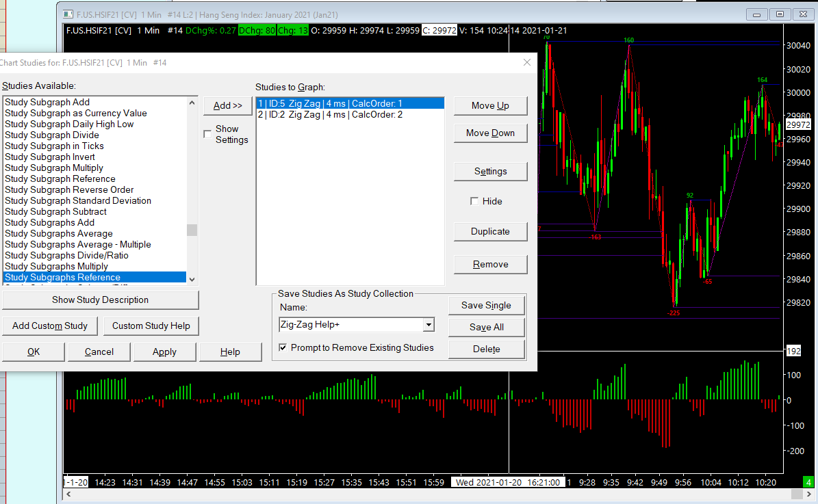Delete the study collection
The height and width of the screenshot is (504, 818).
click(x=486, y=349)
